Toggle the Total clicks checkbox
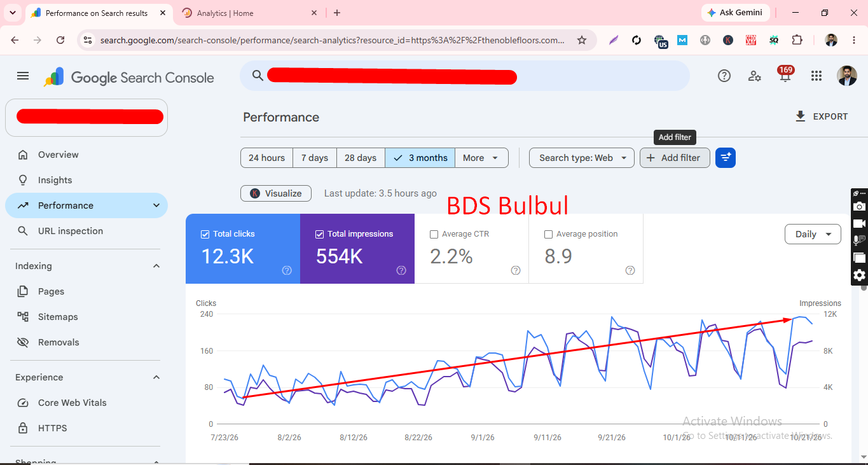Screen dimensions: 868x465 pos(205,234)
